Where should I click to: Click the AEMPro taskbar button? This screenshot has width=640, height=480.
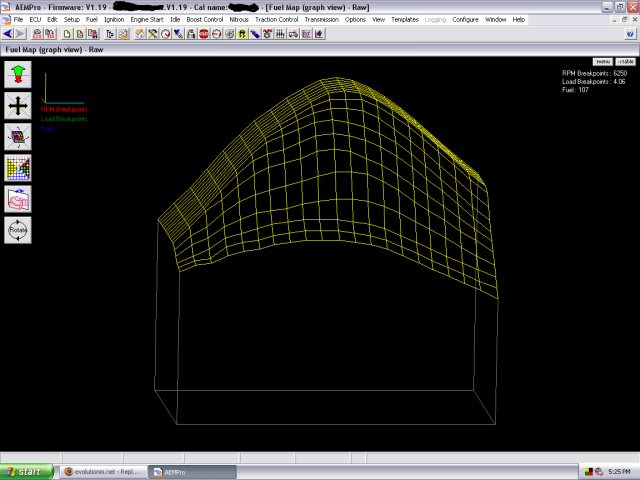tap(192, 472)
